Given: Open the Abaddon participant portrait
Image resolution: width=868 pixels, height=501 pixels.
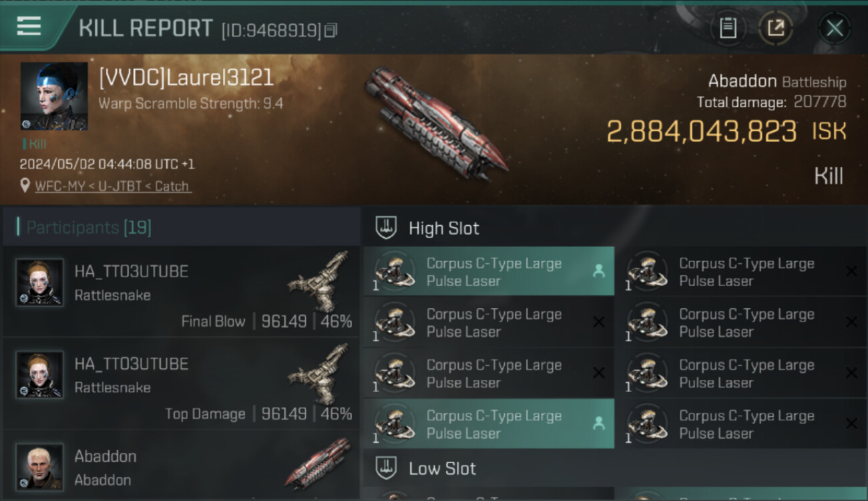Looking at the screenshot, I should [x=39, y=466].
